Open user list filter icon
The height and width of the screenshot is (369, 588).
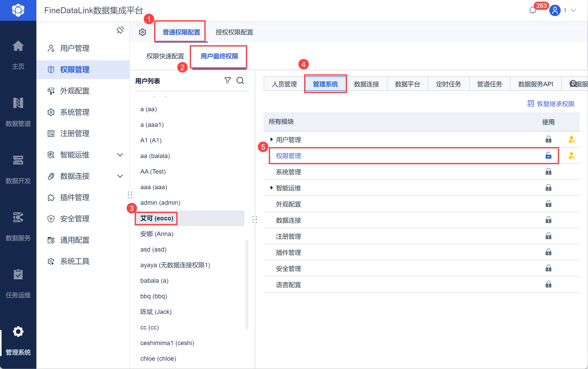(227, 81)
